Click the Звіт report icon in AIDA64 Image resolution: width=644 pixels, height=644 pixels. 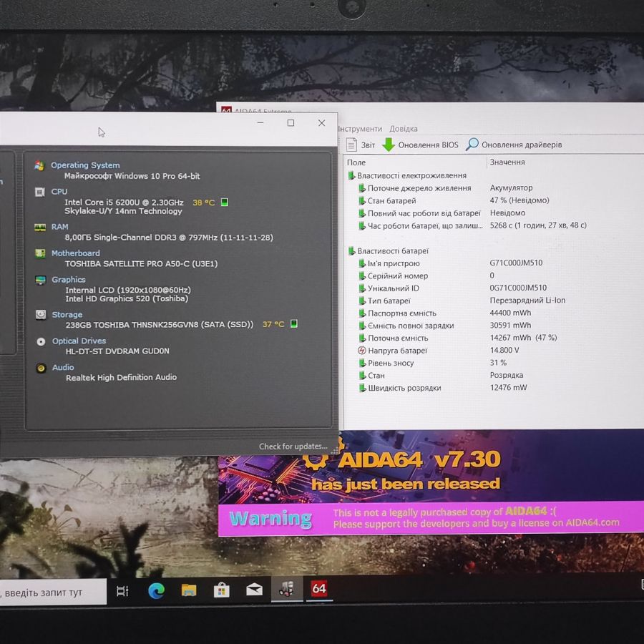coord(351,145)
